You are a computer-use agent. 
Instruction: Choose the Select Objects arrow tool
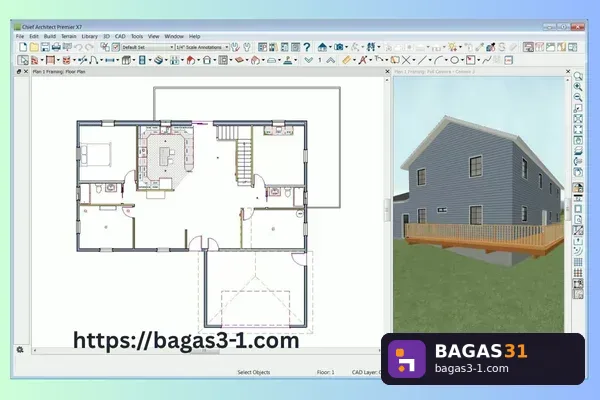tap(23, 60)
